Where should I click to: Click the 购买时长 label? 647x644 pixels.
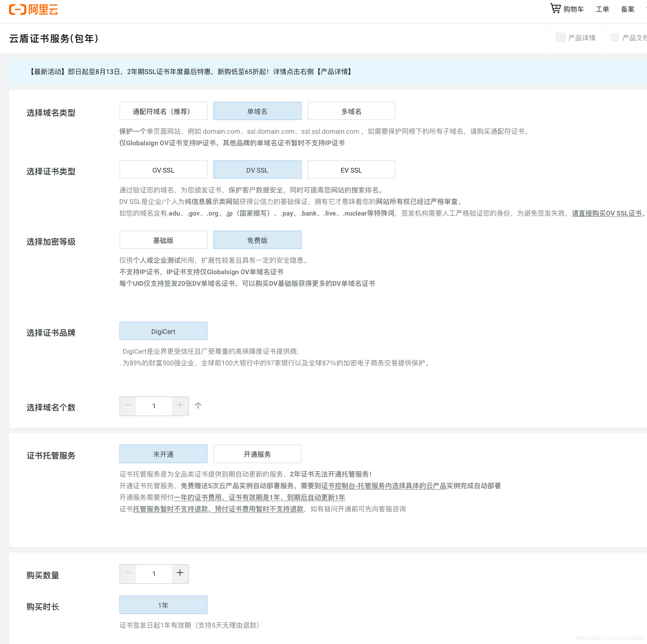pos(43,607)
